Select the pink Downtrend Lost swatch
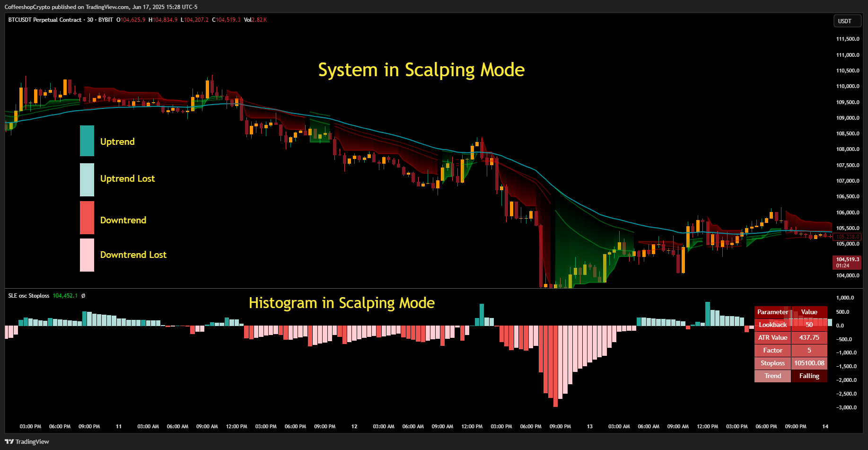The image size is (868, 450). (87, 255)
